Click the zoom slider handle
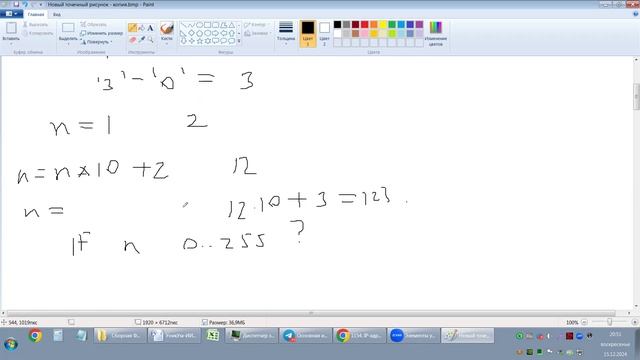 point(609,322)
